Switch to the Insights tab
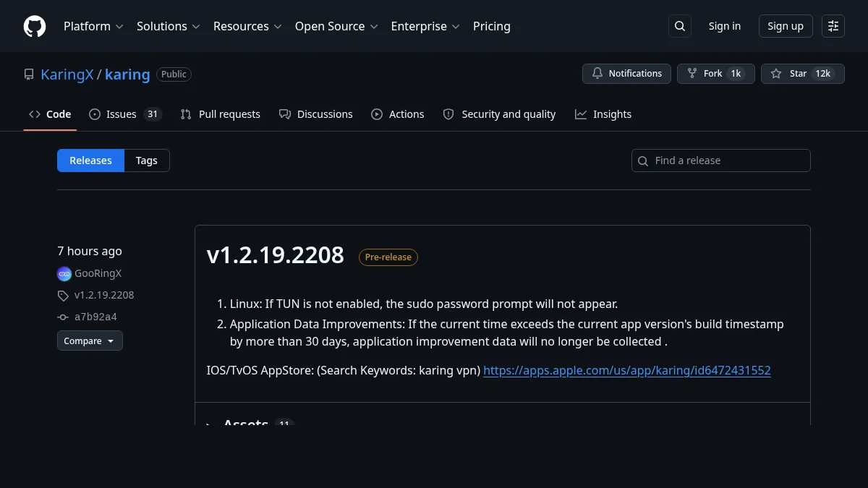This screenshot has width=868, height=488. (x=603, y=114)
